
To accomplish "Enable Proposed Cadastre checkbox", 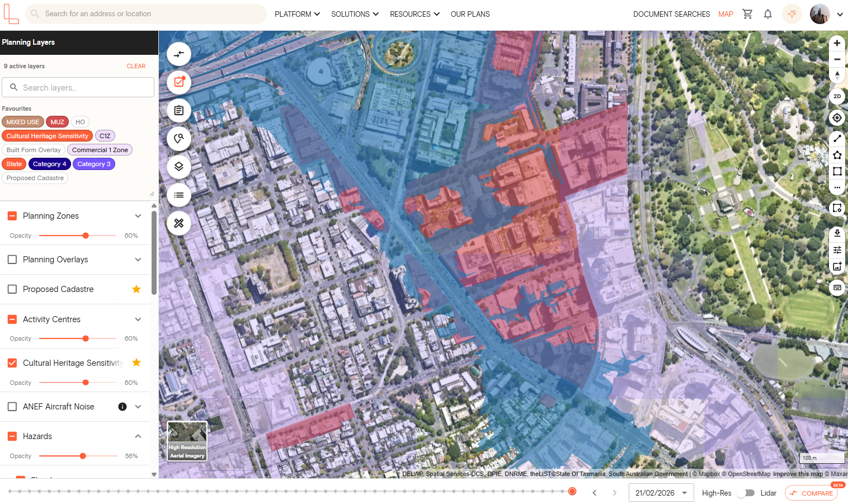I will click(12, 289).
